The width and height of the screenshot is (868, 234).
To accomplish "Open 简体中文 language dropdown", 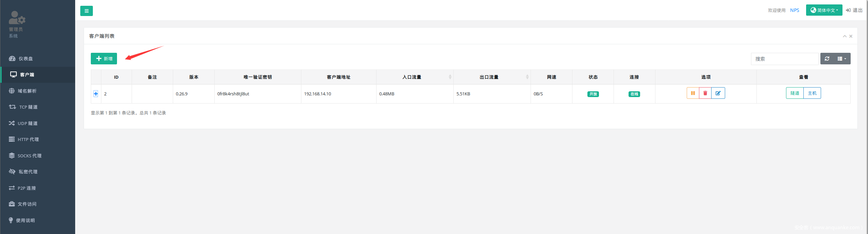I will (x=824, y=10).
